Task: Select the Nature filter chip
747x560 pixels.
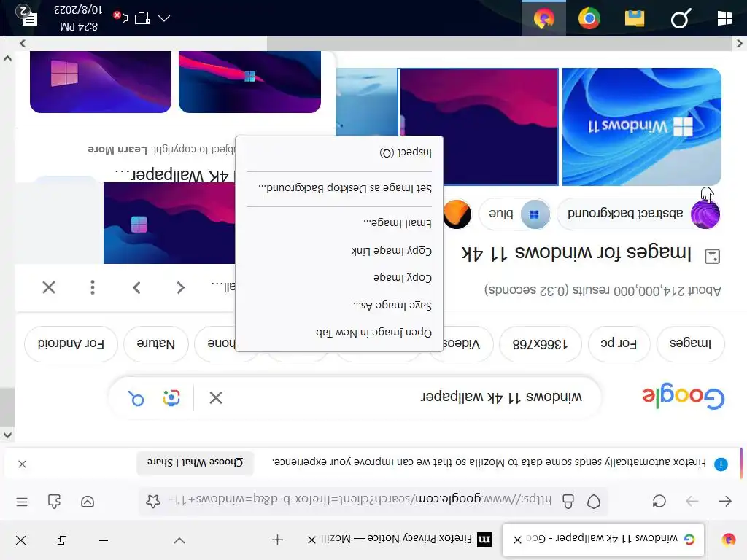Action: point(156,343)
